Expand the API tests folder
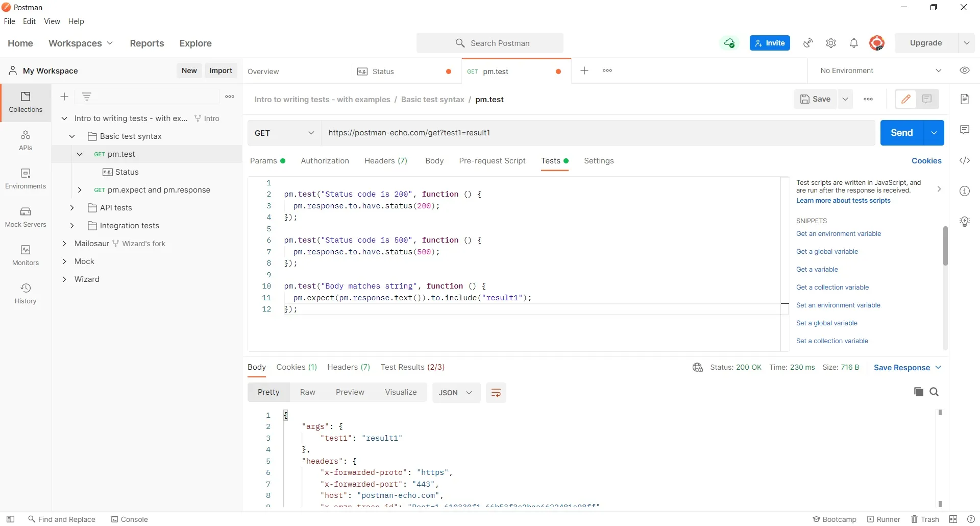 click(72, 208)
